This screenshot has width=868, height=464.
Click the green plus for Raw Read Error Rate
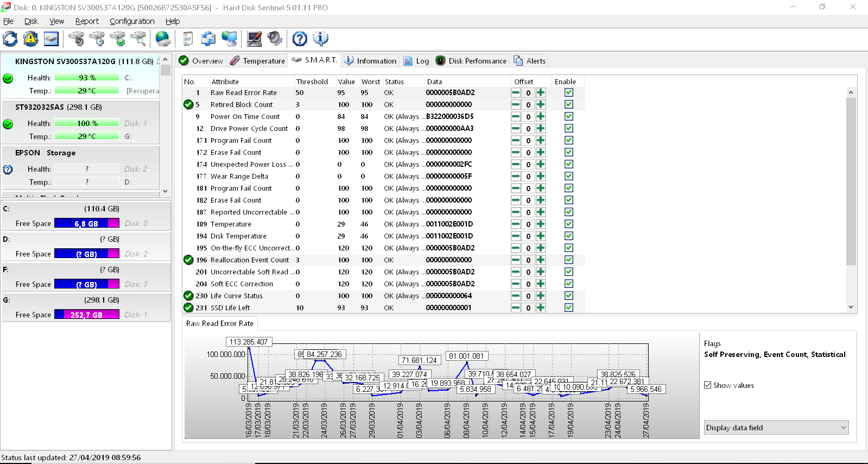[541, 92]
